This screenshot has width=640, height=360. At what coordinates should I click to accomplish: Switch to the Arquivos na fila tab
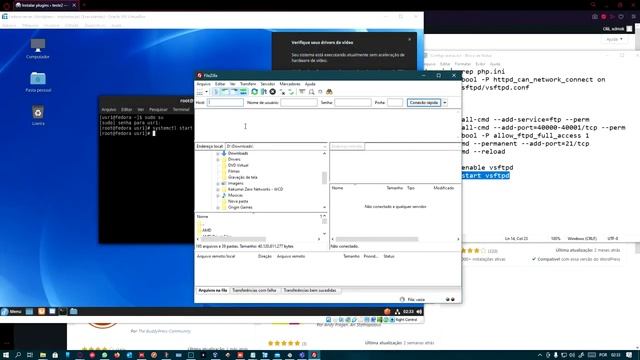click(213, 291)
